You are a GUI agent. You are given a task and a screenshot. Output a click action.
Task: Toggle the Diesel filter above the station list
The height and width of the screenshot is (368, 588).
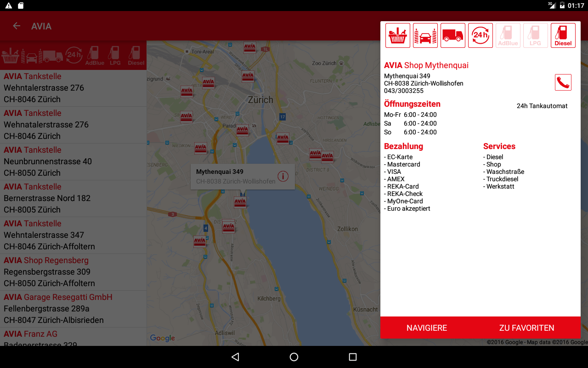(136, 56)
